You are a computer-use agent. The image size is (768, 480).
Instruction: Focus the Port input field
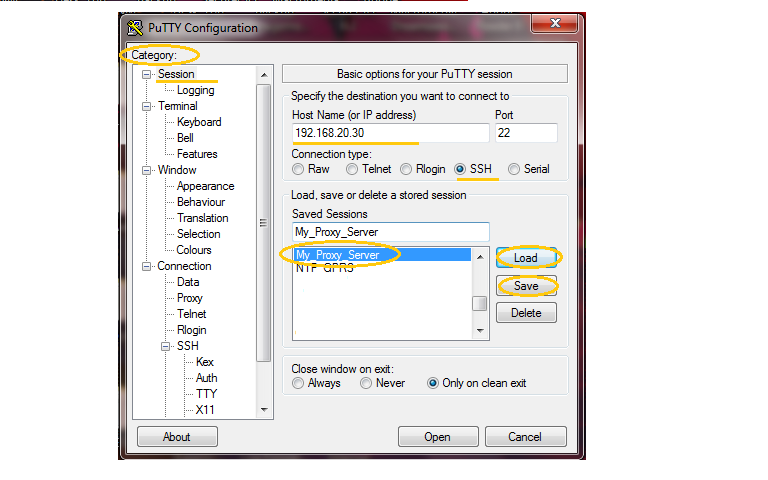(526, 133)
